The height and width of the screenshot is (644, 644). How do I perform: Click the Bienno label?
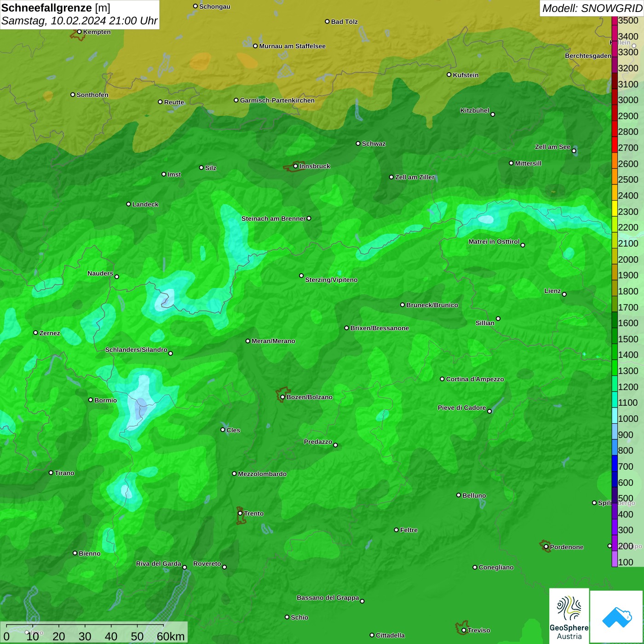(x=89, y=553)
